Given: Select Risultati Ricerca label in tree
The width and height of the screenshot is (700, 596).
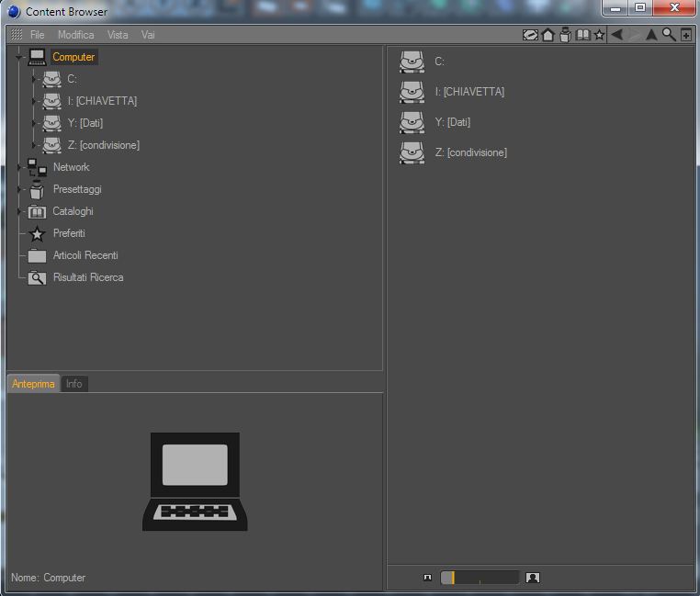Looking at the screenshot, I should [88, 277].
